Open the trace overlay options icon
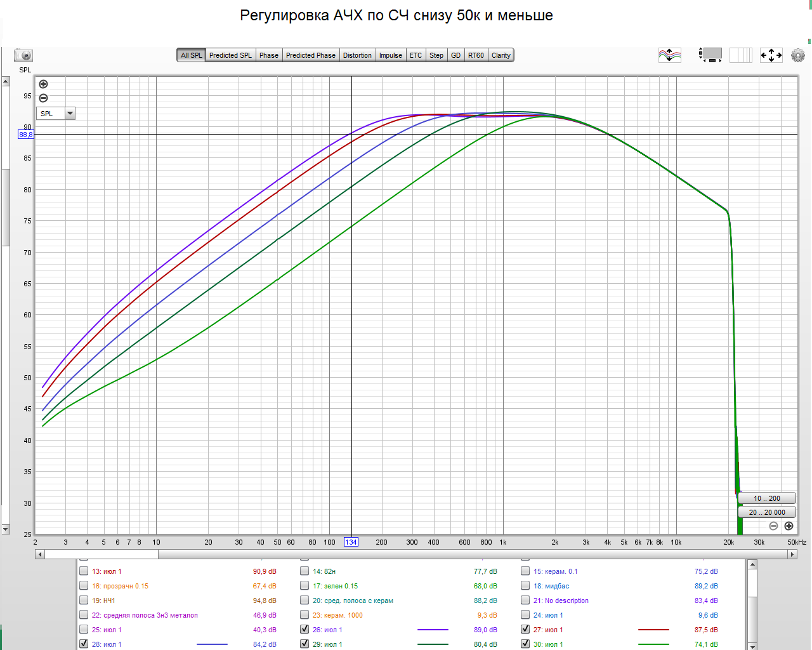This screenshot has height=650, width=812. [x=670, y=55]
